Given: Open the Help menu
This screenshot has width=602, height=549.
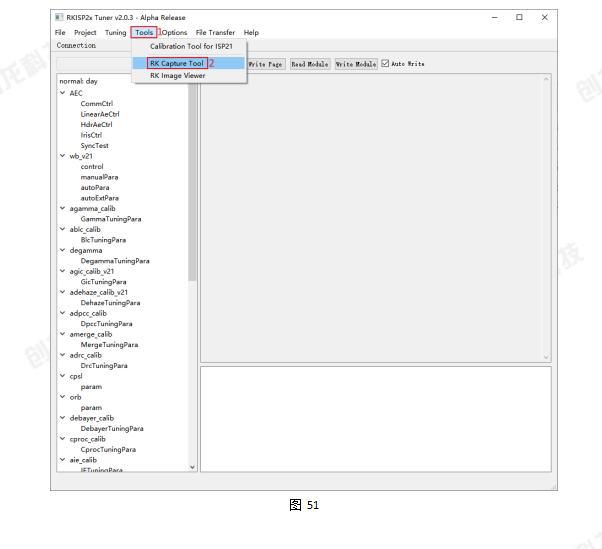Looking at the screenshot, I should click(251, 33).
